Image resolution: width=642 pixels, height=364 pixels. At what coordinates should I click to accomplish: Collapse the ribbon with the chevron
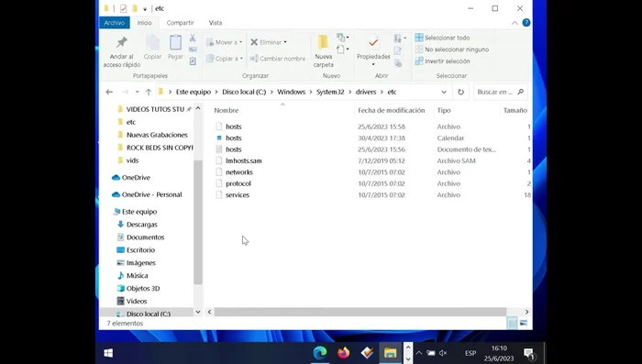[515, 23]
